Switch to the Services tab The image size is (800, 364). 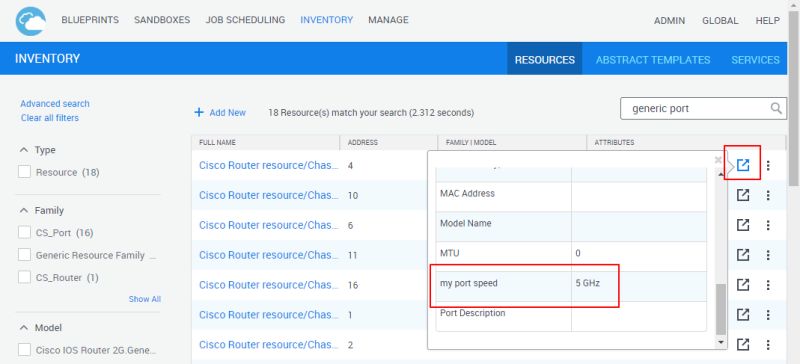click(755, 60)
